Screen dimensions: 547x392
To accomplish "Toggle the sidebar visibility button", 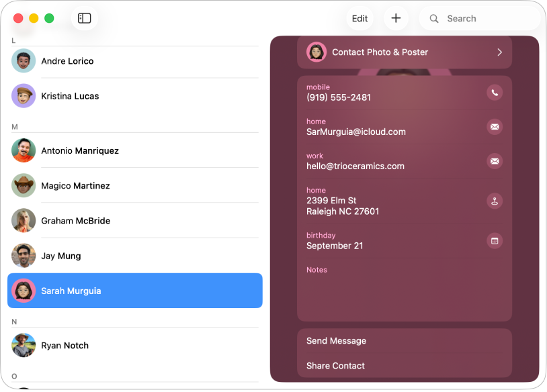I will [84, 18].
